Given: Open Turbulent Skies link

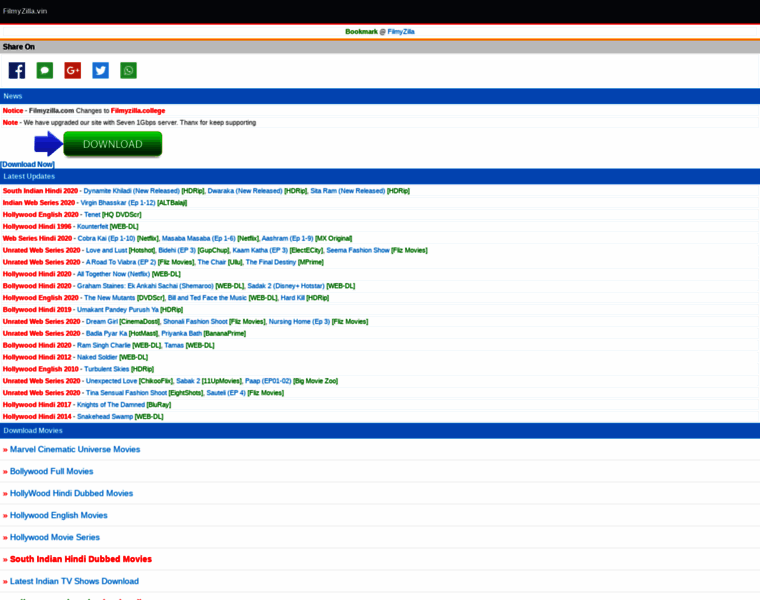Looking at the screenshot, I should [x=107, y=369].
